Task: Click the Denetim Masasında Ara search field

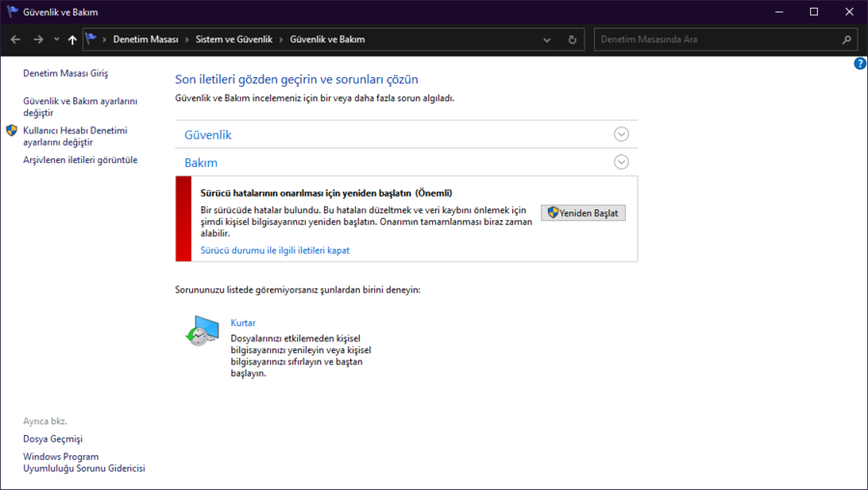Action: click(x=719, y=40)
